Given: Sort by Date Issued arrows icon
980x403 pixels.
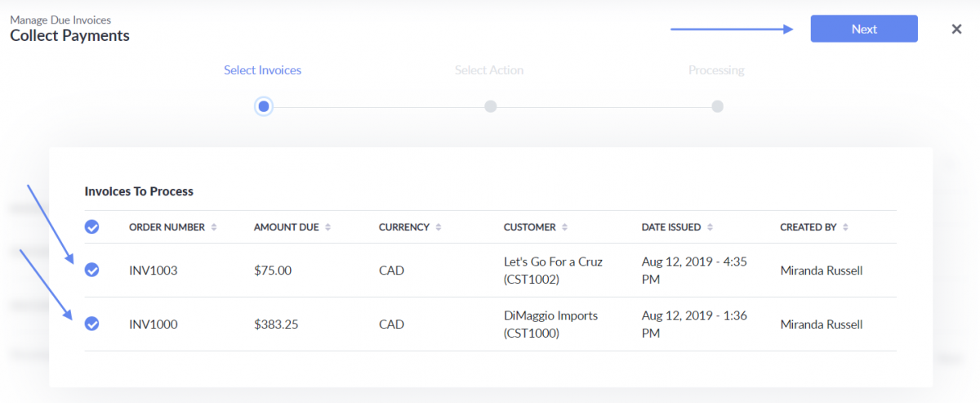Looking at the screenshot, I should (710, 227).
